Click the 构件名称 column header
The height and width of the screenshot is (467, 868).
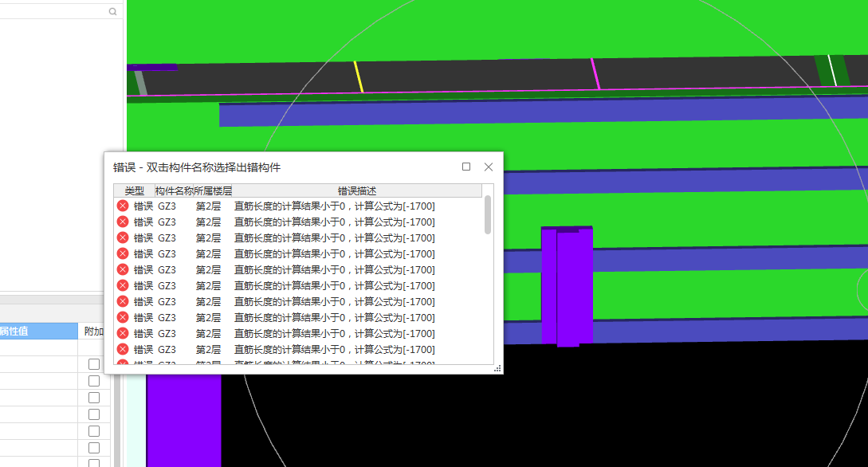click(174, 191)
